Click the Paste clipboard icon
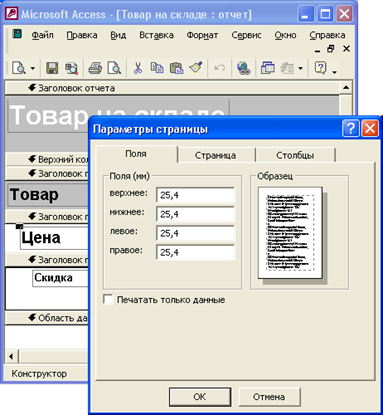Image resolution: width=383 pixels, height=415 pixels. (176, 68)
